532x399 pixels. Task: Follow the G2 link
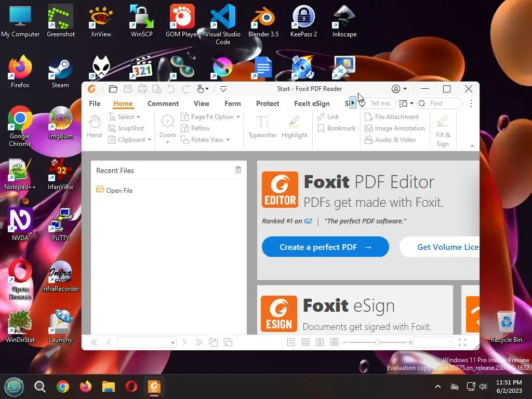[x=308, y=221]
